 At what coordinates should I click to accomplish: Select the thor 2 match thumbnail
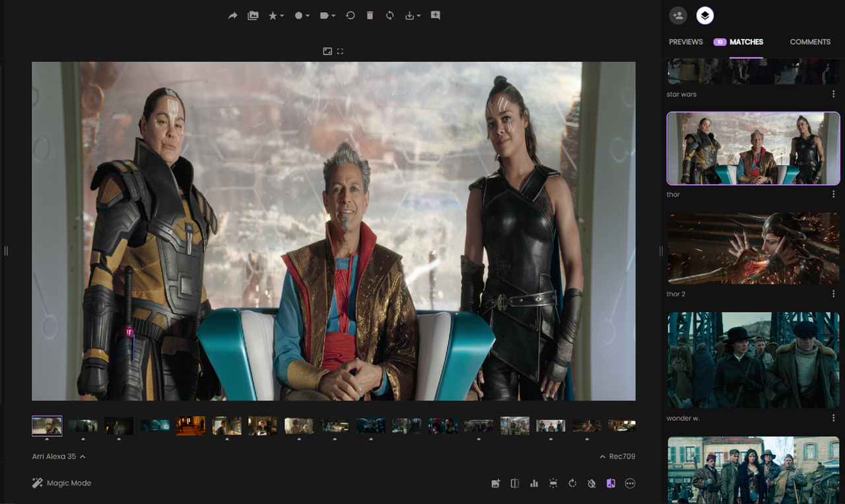[753, 249]
